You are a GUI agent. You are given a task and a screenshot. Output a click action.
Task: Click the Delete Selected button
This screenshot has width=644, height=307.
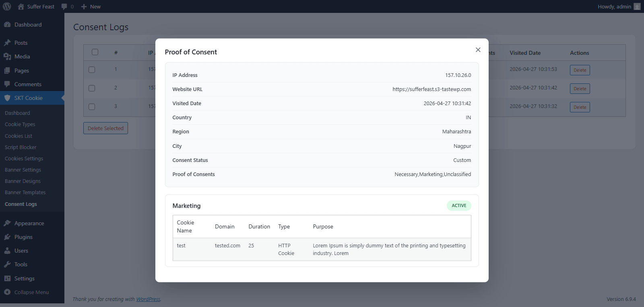coord(105,128)
